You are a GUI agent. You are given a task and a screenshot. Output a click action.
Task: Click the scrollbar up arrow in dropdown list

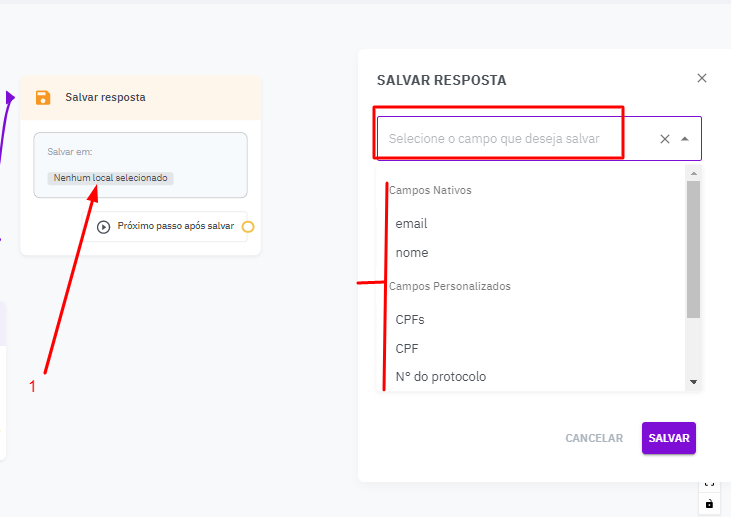(694, 173)
